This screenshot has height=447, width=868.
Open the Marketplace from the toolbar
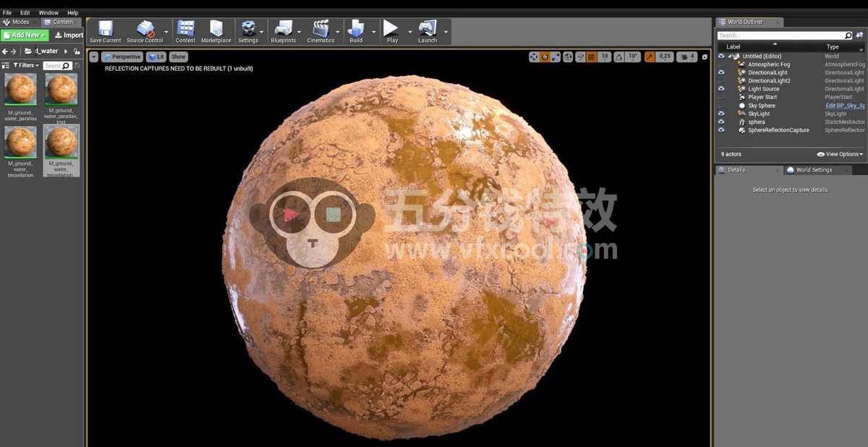[x=216, y=31]
